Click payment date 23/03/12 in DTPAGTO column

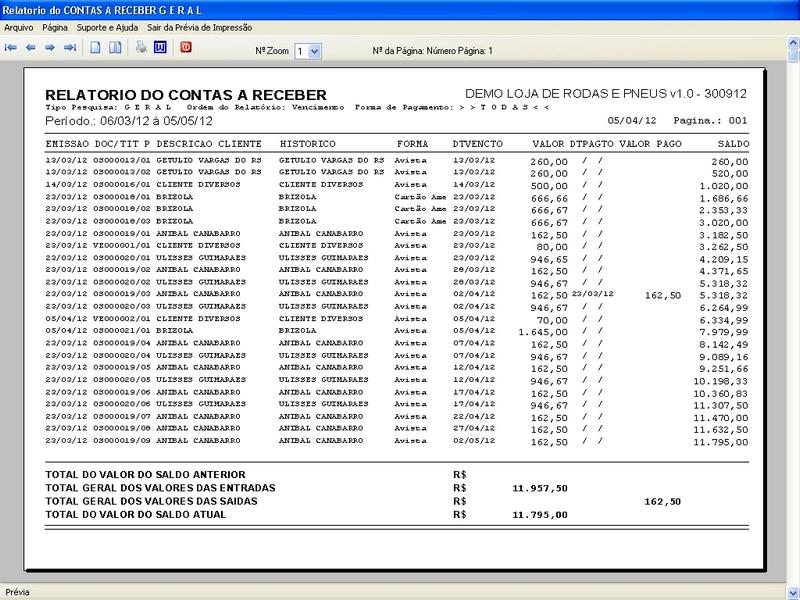pos(592,294)
